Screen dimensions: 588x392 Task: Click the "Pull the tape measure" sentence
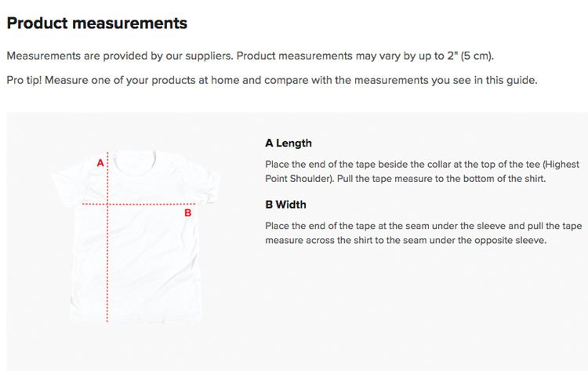pyautogui.click(x=441, y=179)
